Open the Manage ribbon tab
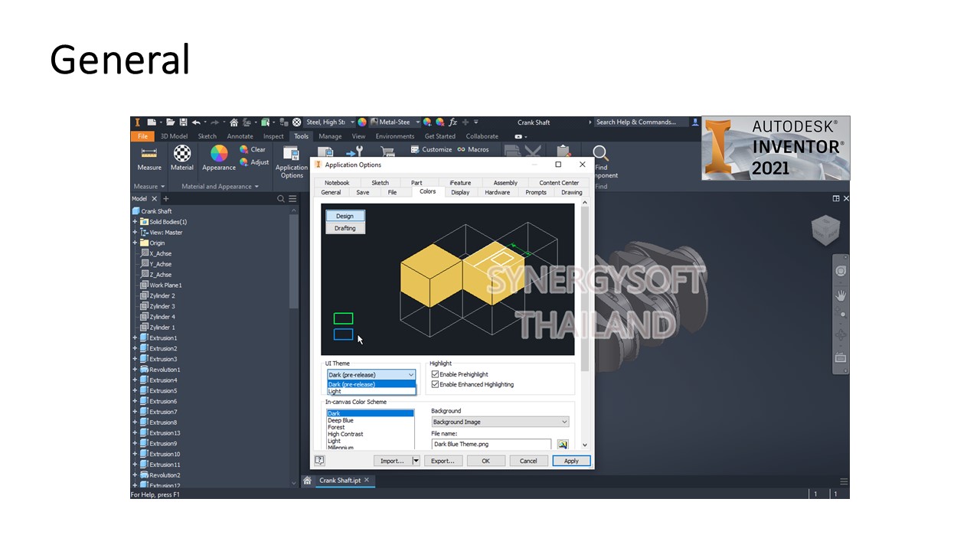Screen dimensions: 980x551 [330, 136]
